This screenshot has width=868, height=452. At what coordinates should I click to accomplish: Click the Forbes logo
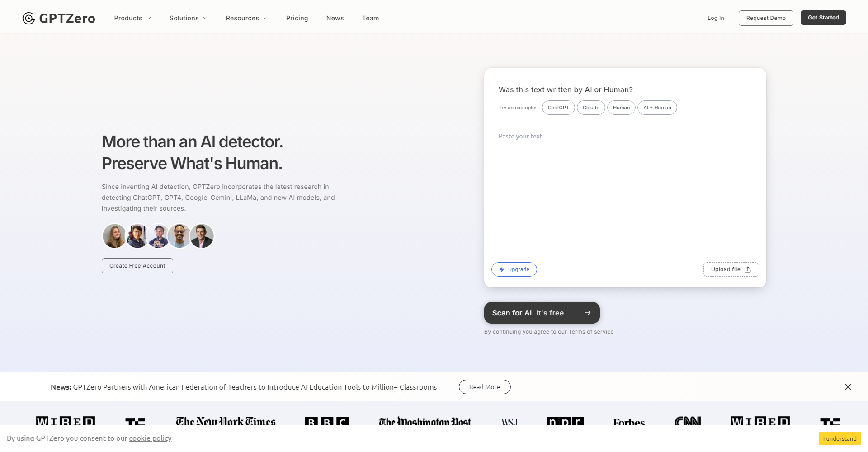[x=629, y=422]
